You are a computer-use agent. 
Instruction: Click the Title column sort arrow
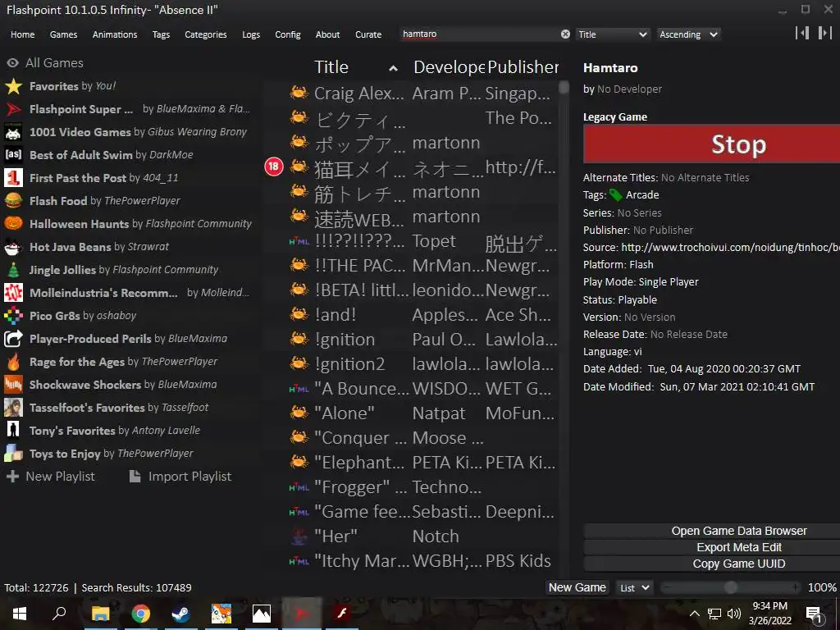point(393,68)
